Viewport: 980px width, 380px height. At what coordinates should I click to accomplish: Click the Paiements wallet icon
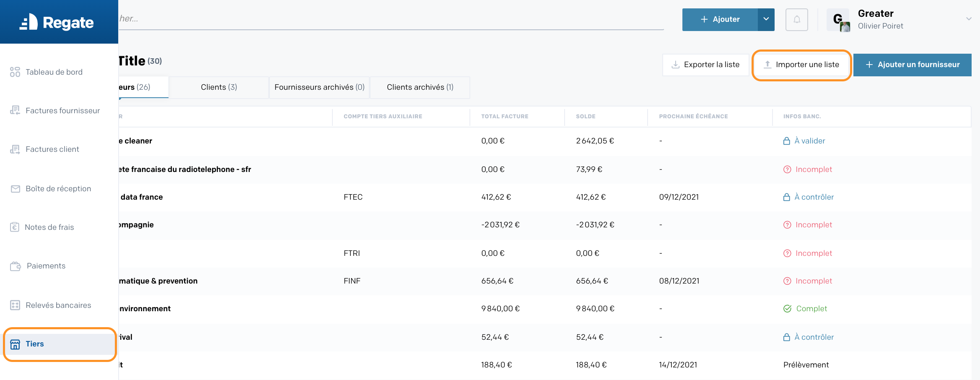point(16,266)
